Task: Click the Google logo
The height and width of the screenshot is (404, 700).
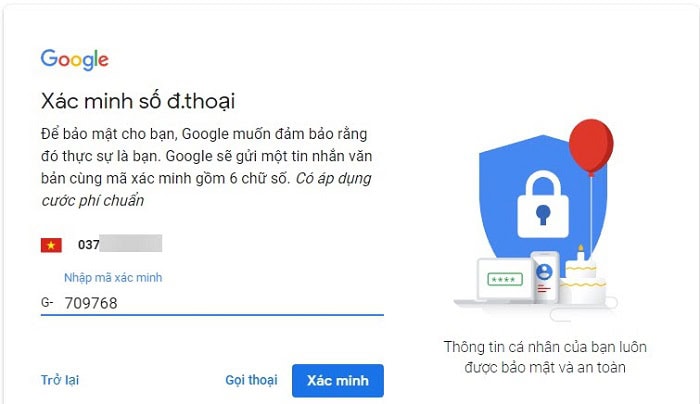Action: (x=75, y=60)
